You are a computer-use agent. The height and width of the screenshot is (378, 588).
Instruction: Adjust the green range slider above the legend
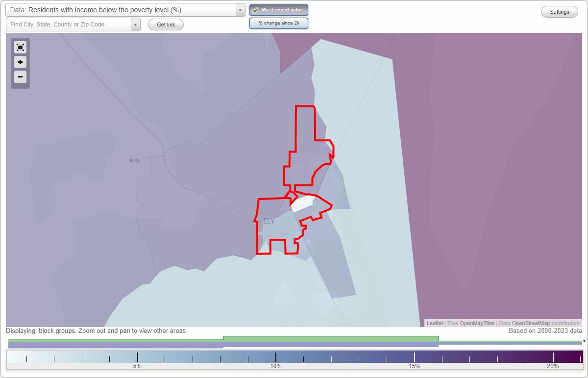331,338
